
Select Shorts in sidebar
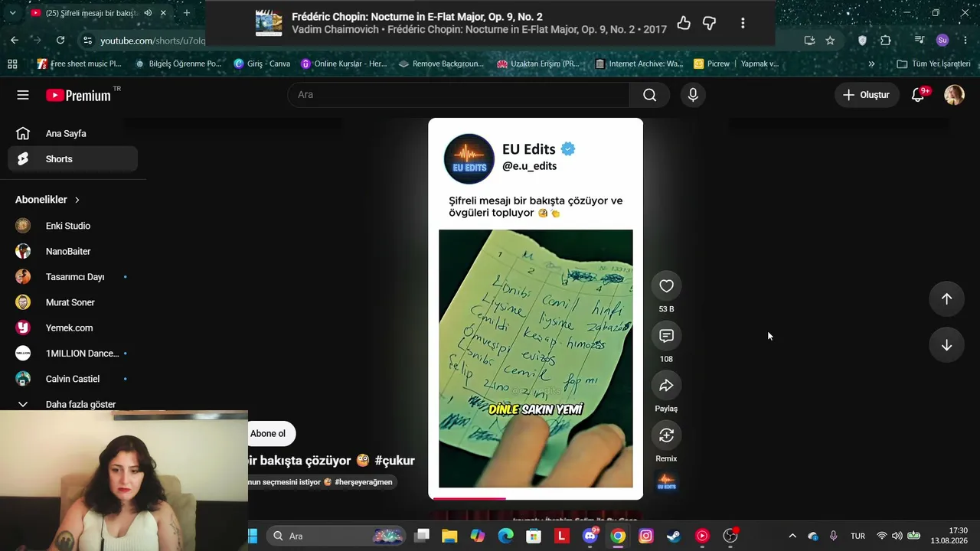pyautogui.click(x=73, y=159)
